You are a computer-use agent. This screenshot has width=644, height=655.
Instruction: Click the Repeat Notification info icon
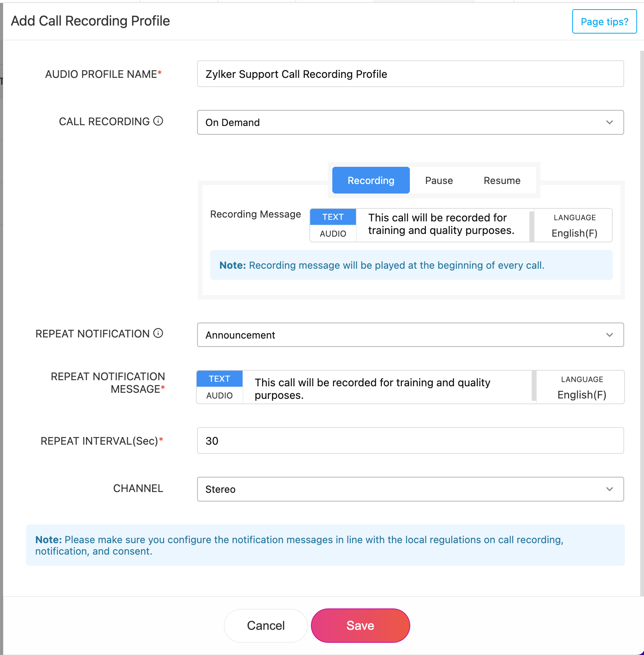(x=158, y=333)
